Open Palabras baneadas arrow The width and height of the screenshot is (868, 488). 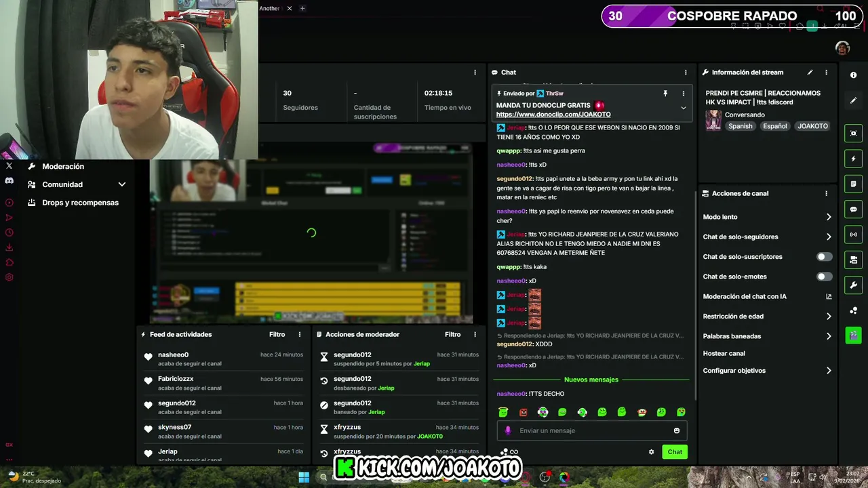[828, 336]
